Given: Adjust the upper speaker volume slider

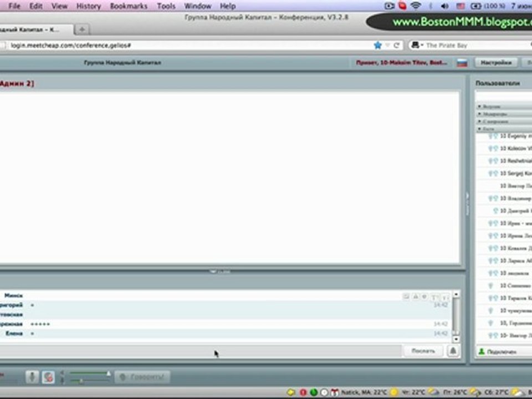Looking at the screenshot, I should pyautogui.click(x=90, y=374).
